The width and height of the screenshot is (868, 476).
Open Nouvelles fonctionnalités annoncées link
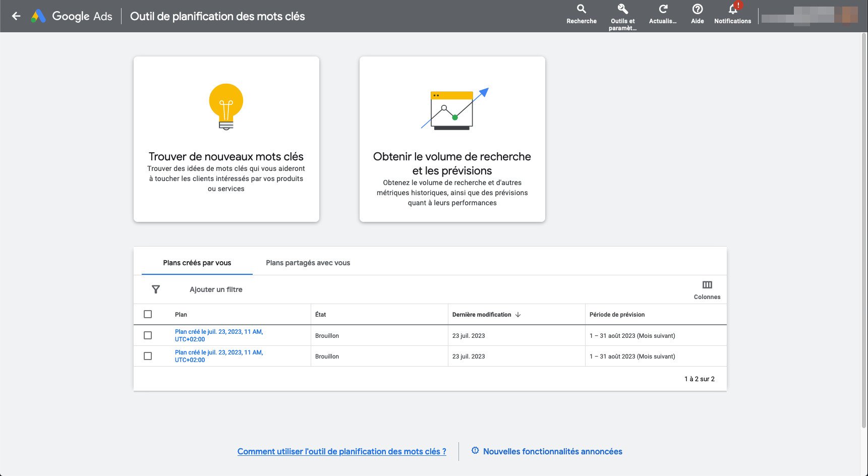pos(553,451)
